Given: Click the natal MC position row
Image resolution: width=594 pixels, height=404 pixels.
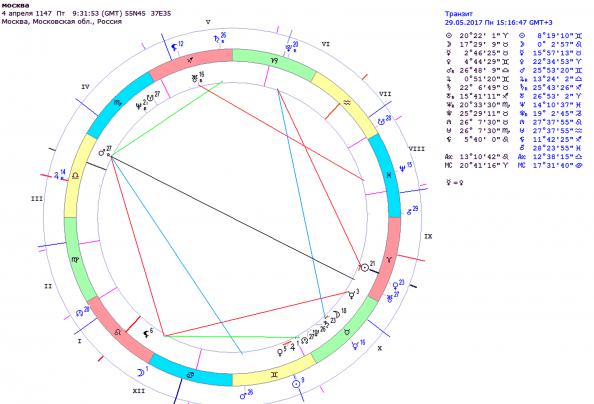Looking at the screenshot, I should pos(477,165).
